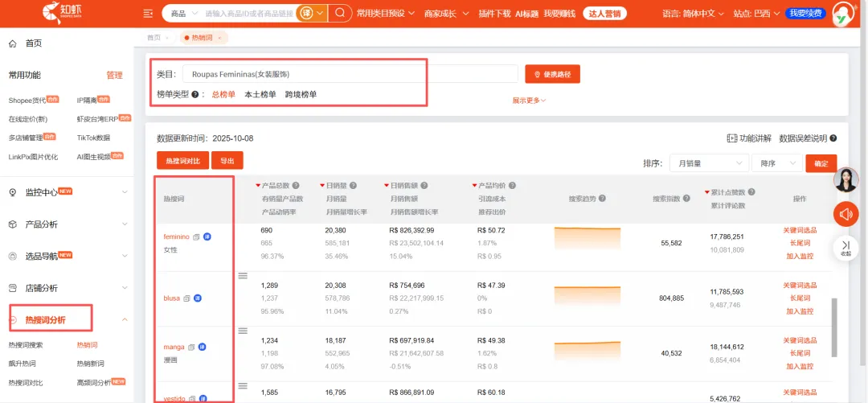Click the help icon beside 日销售额
This screenshot has height=403, width=868.
click(424, 186)
